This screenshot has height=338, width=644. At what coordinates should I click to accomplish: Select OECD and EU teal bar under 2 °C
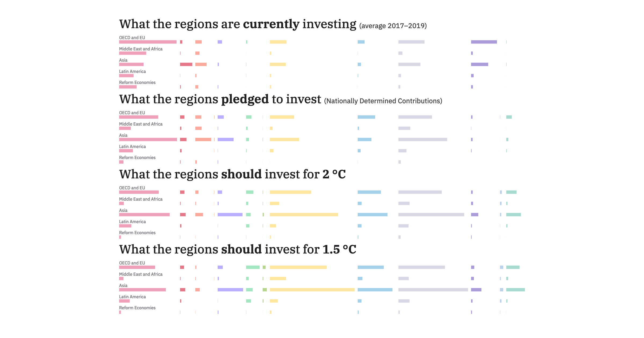(x=511, y=192)
